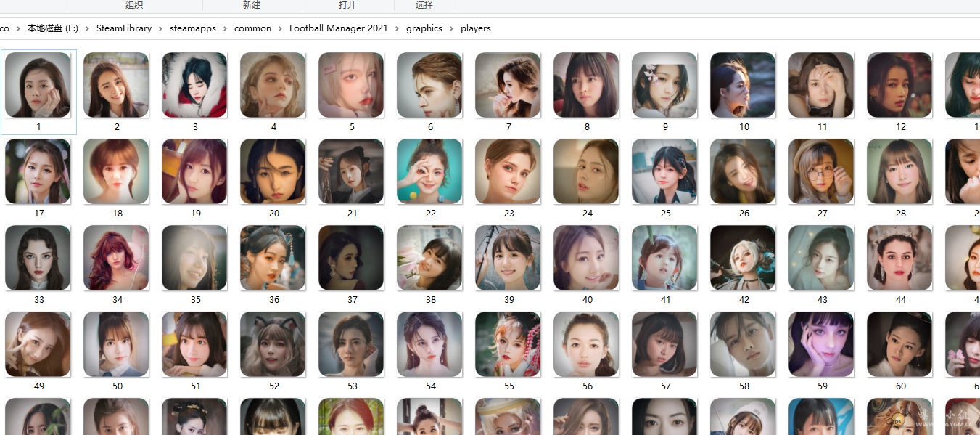Click the file name label 35
This screenshot has width=980, height=435.
tap(196, 299)
